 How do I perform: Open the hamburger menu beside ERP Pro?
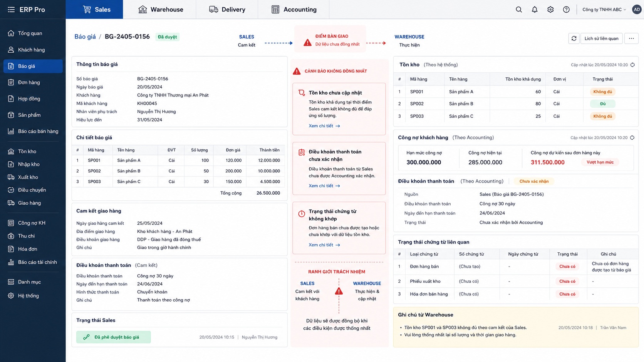(x=11, y=10)
